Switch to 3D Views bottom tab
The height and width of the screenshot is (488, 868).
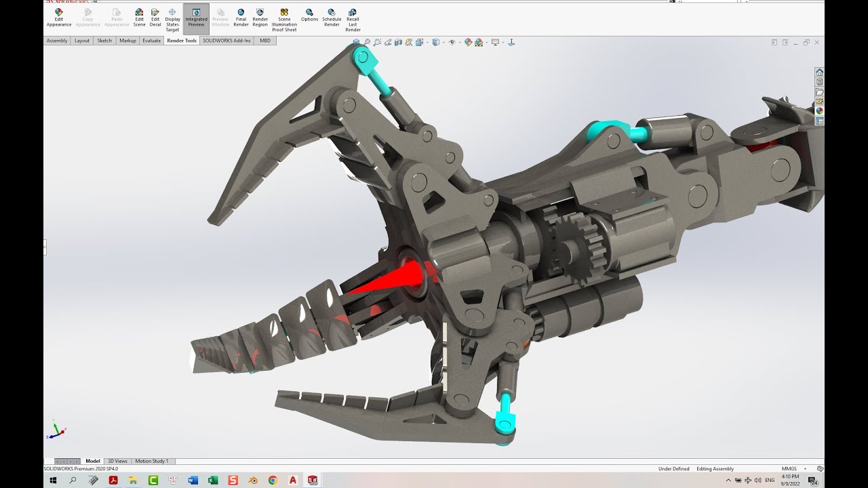click(x=117, y=461)
